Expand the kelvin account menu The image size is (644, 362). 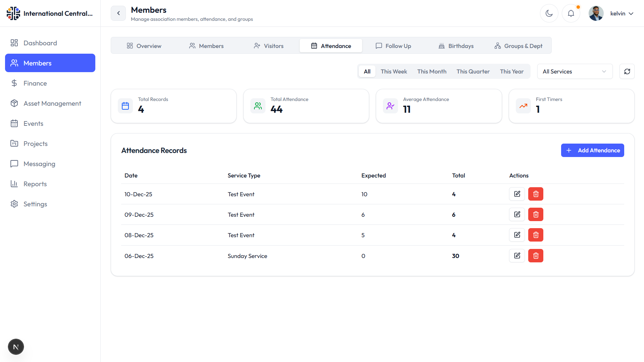(622, 13)
